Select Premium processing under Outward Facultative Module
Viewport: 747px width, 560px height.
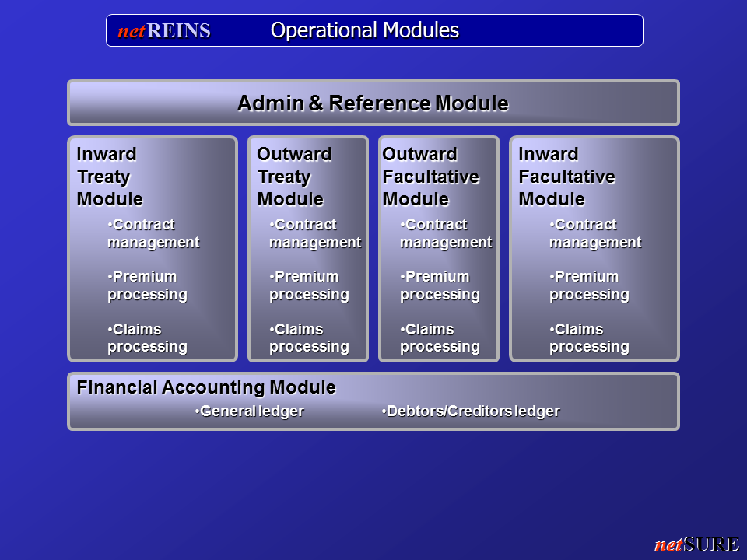[x=440, y=285]
